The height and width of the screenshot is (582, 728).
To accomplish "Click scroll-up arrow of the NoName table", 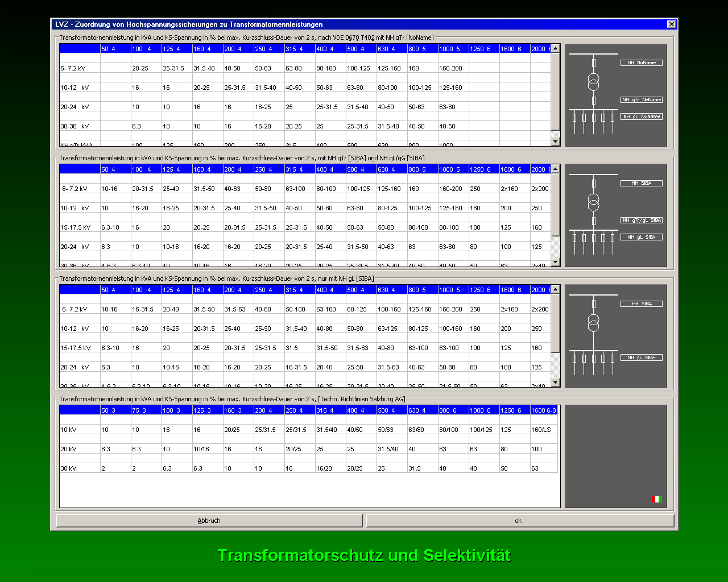I will click(556, 48).
